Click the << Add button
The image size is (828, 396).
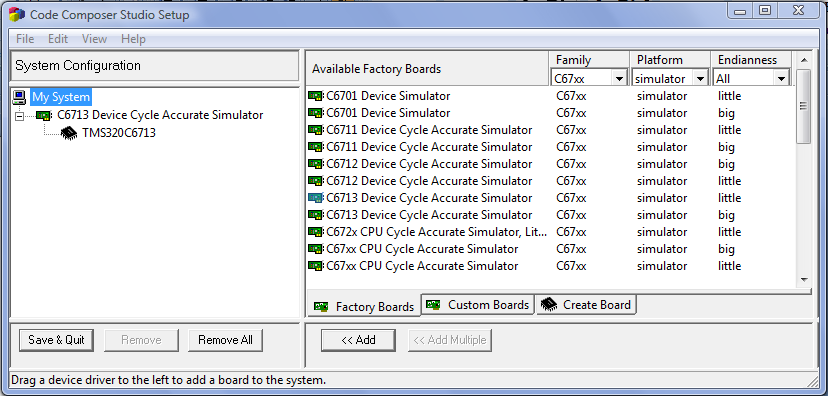[359, 340]
